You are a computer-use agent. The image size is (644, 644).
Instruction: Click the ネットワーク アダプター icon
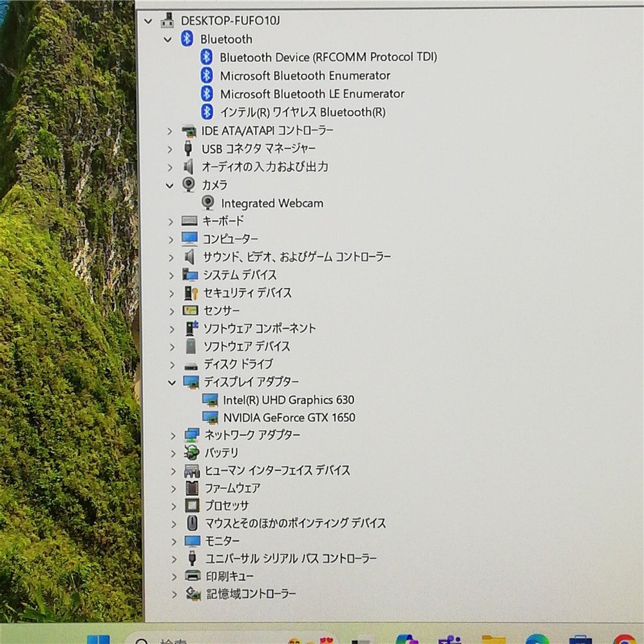click(x=192, y=435)
